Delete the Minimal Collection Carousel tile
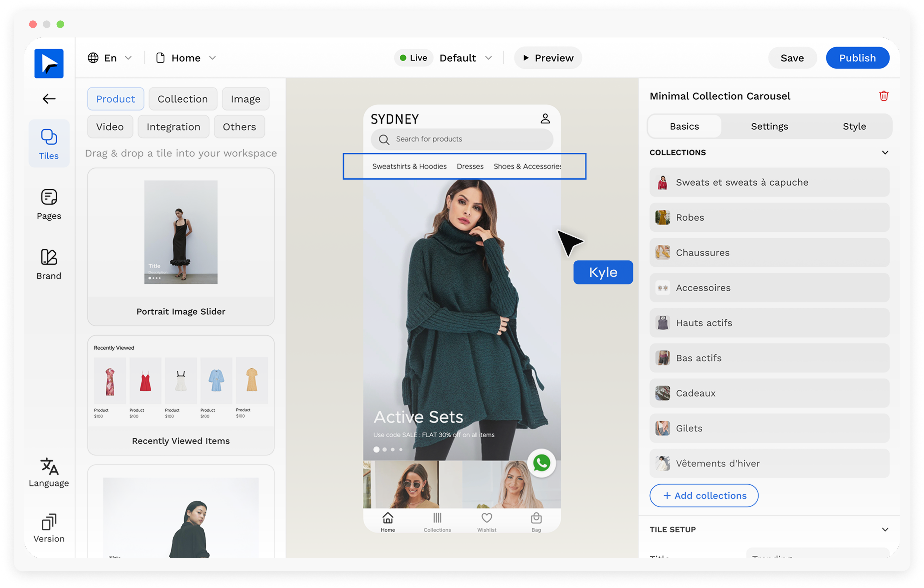Image resolution: width=924 pixels, height=588 pixels. tap(883, 96)
